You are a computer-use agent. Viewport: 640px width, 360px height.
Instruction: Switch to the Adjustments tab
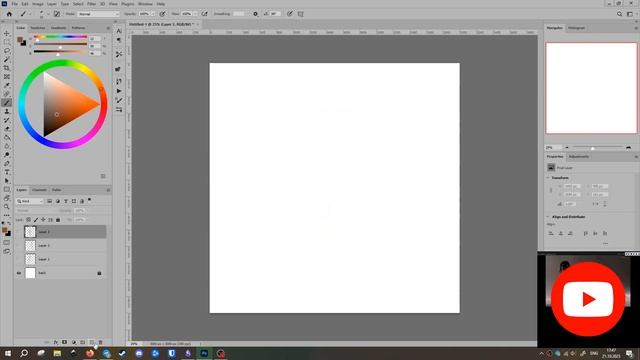coord(579,157)
